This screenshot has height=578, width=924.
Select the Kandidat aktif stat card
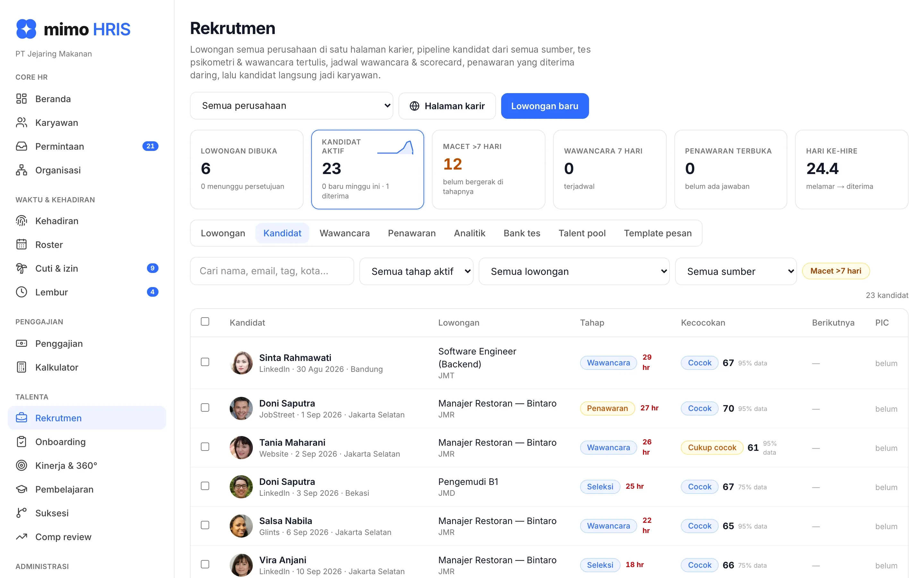click(367, 169)
